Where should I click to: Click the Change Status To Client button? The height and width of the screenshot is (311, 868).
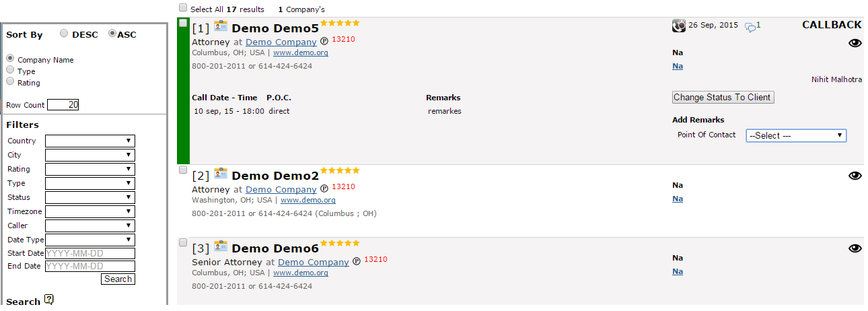click(723, 97)
